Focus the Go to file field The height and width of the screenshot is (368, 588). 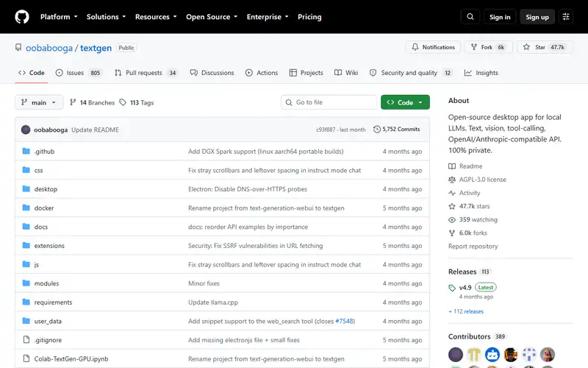pyautogui.click(x=329, y=102)
